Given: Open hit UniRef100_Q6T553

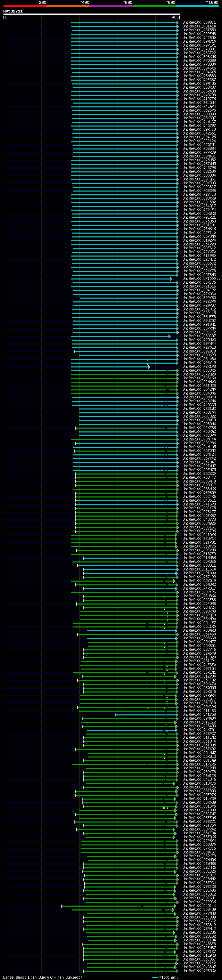Looking at the screenshot, I should 199,30.
